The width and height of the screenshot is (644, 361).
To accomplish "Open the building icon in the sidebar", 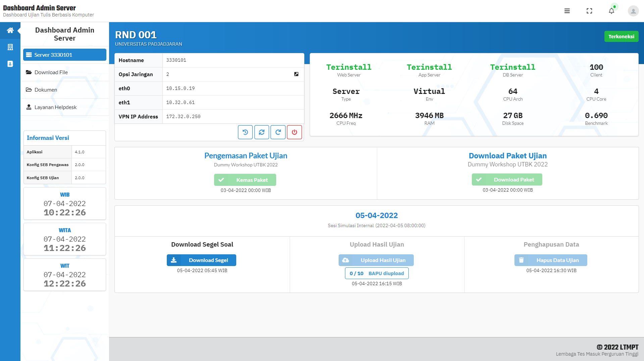I will (x=10, y=47).
